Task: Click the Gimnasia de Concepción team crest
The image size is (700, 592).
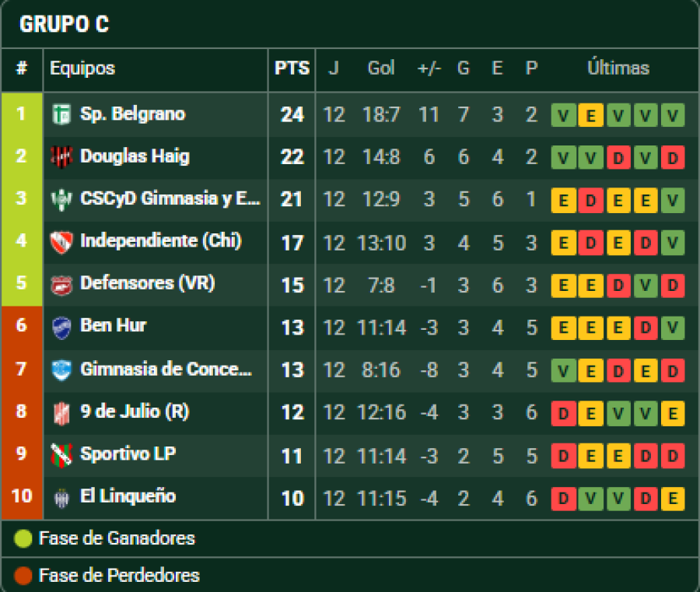Action: [x=61, y=370]
